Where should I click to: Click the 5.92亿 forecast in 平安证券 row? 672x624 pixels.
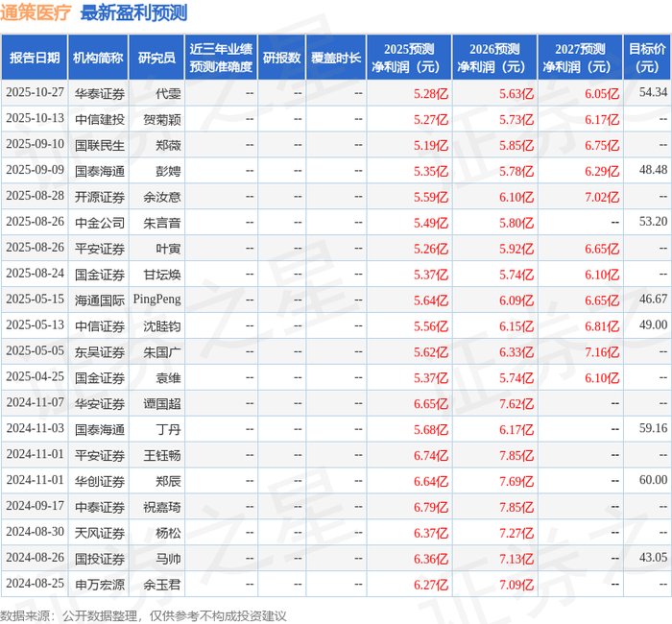coord(516,249)
